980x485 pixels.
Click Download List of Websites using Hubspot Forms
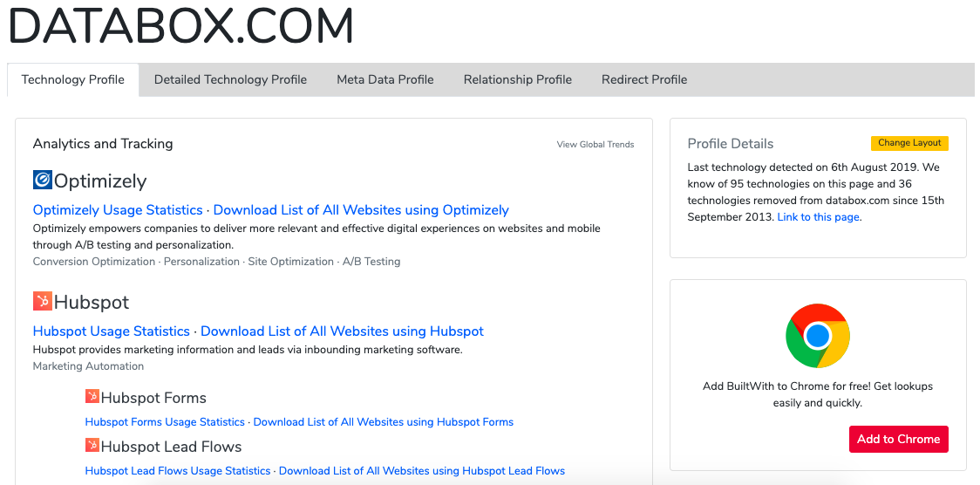click(383, 422)
